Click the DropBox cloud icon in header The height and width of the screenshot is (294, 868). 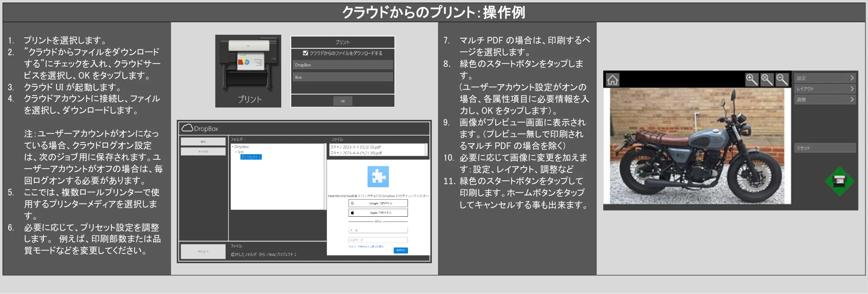[187, 128]
